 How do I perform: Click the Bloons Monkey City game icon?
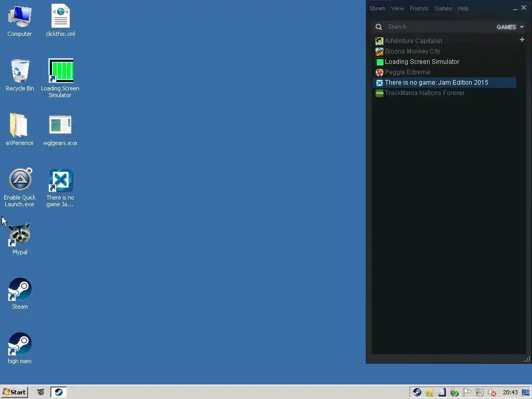379,51
